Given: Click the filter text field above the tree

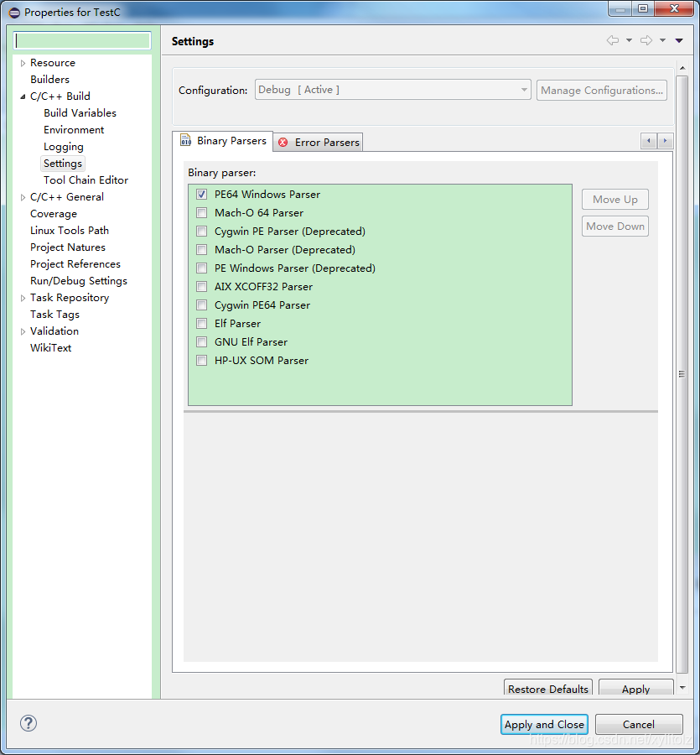Looking at the screenshot, I should tap(81, 39).
